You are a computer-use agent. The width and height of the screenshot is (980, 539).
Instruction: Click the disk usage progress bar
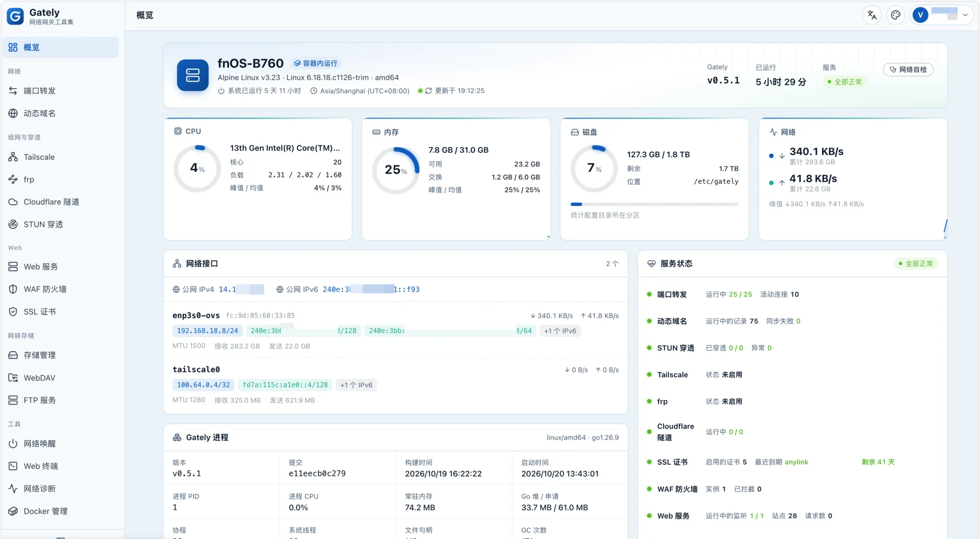pos(654,204)
